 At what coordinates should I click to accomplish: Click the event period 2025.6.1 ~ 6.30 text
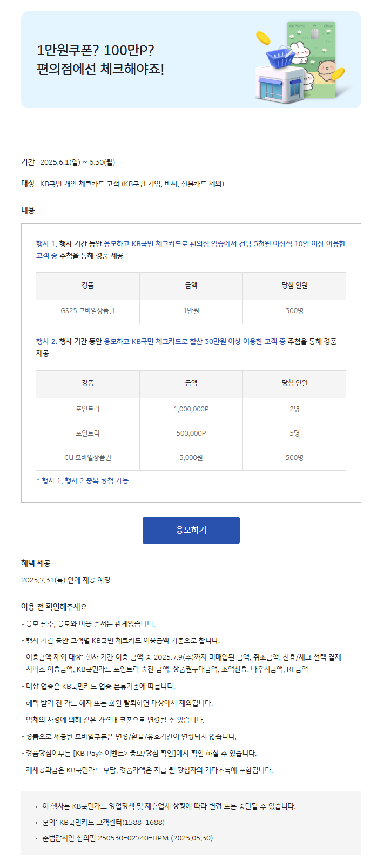pyautogui.click(x=78, y=162)
